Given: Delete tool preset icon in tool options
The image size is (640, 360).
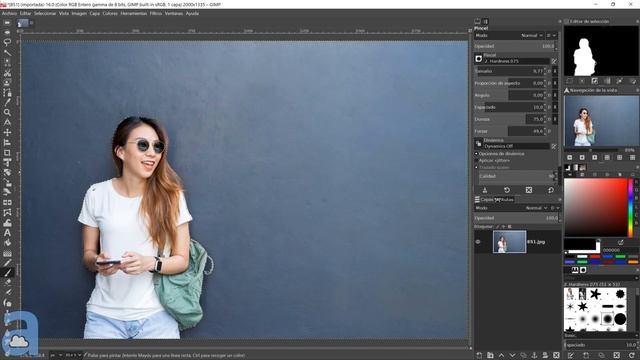Looking at the screenshot, I should tap(529, 190).
